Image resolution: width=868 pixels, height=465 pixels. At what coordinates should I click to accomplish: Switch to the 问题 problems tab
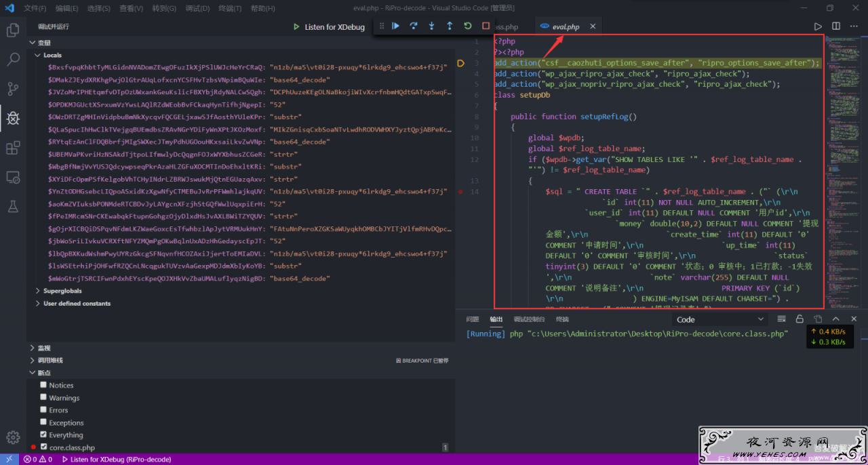tap(473, 319)
